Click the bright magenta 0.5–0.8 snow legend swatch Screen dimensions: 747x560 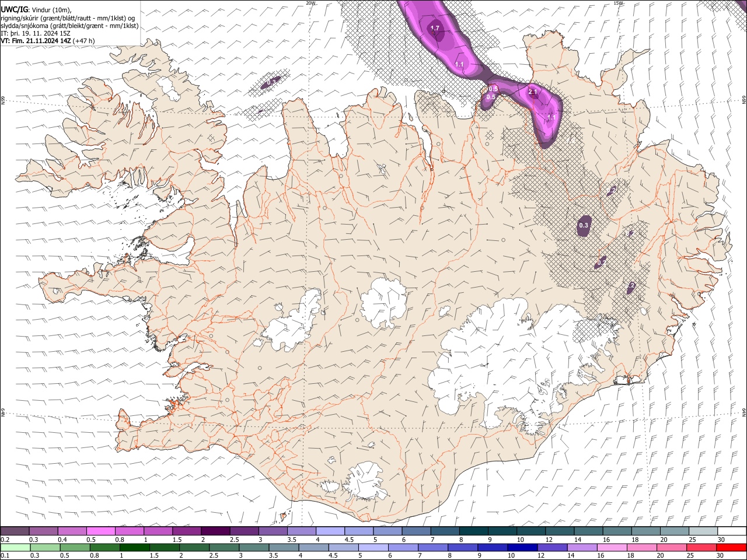point(101,531)
